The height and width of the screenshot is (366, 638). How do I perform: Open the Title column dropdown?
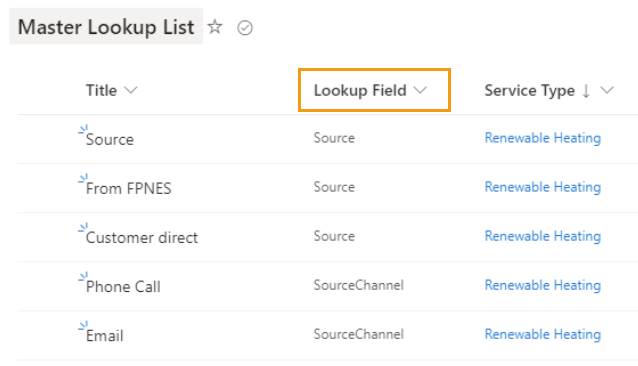pos(131,90)
